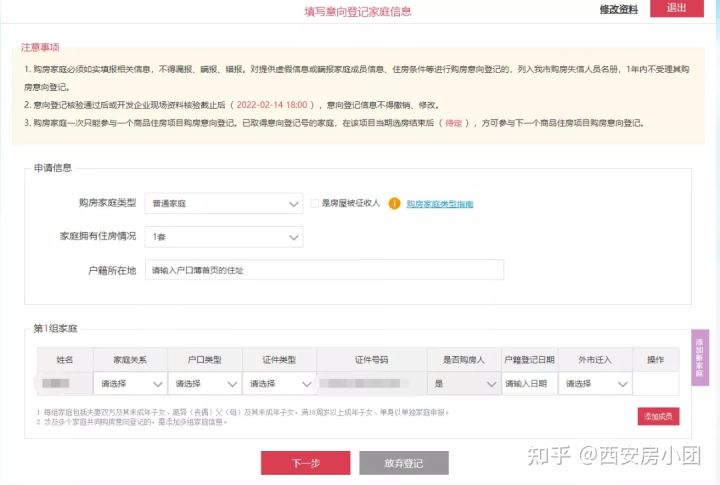Click the 户籍登记日期 date input
The width and height of the screenshot is (720, 485).
(x=529, y=383)
